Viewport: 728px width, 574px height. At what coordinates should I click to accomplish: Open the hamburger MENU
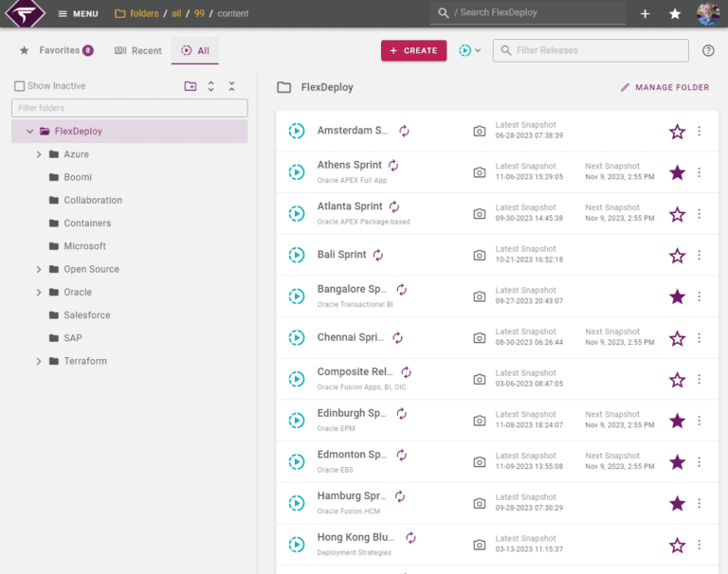point(78,14)
